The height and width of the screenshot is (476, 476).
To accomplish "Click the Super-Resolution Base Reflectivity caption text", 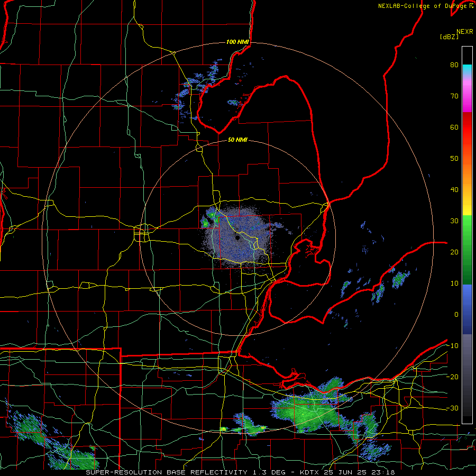I will [241, 472].
